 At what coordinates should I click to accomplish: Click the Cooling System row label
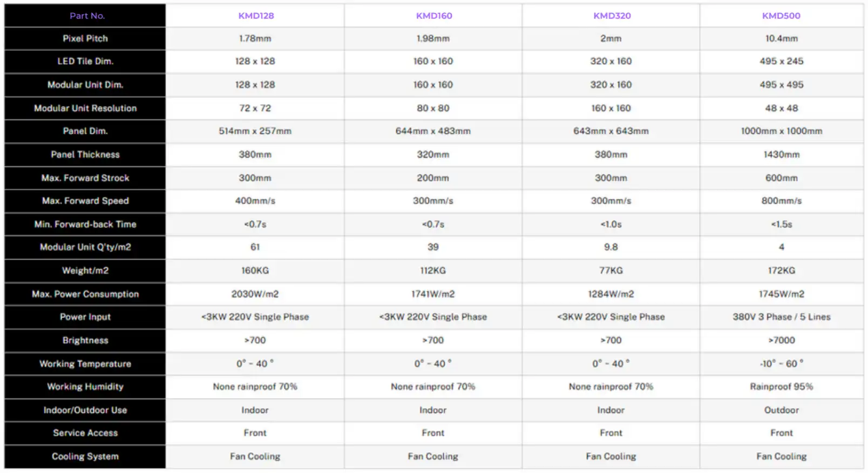85,456
